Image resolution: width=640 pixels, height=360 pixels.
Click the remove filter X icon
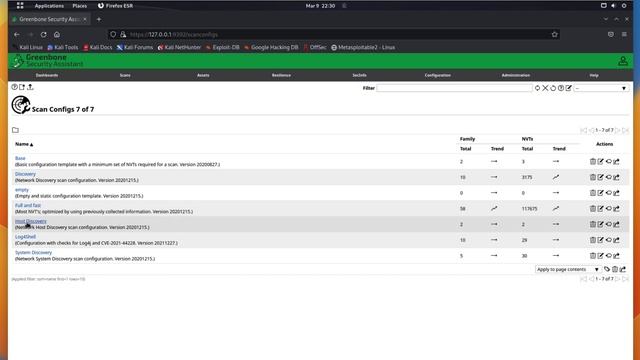(545, 88)
